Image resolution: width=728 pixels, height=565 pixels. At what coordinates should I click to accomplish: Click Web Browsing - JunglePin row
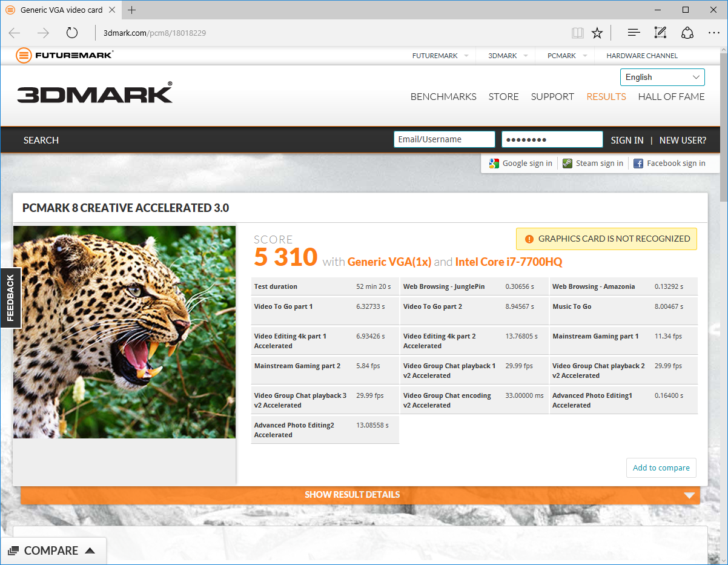point(474,286)
